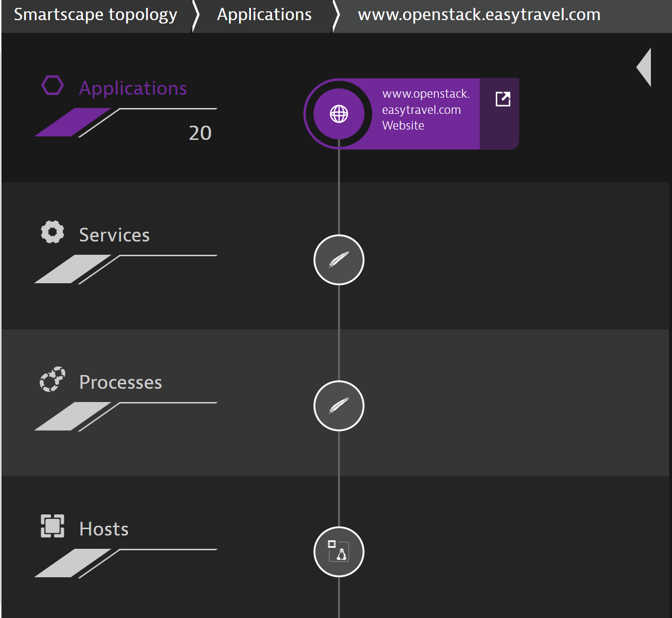The width and height of the screenshot is (672, 618).
Task: Select the Linux host node in Hosts
Action: coord(339,552)
